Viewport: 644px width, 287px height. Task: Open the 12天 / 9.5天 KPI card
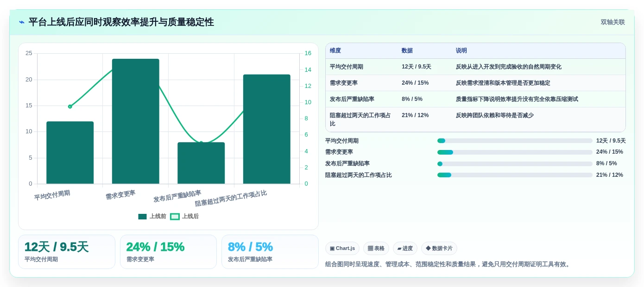coord(67,252)
